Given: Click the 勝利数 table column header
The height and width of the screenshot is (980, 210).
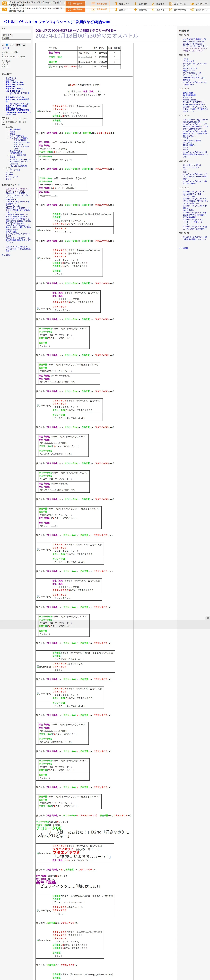Looking at the screenshot, I should click(117, 48).
